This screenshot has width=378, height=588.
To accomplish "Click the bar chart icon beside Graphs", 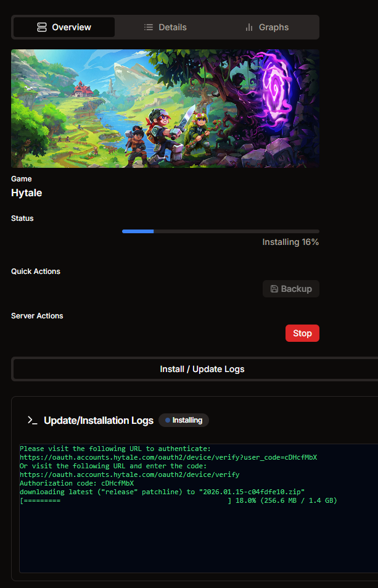I will 249,27.
